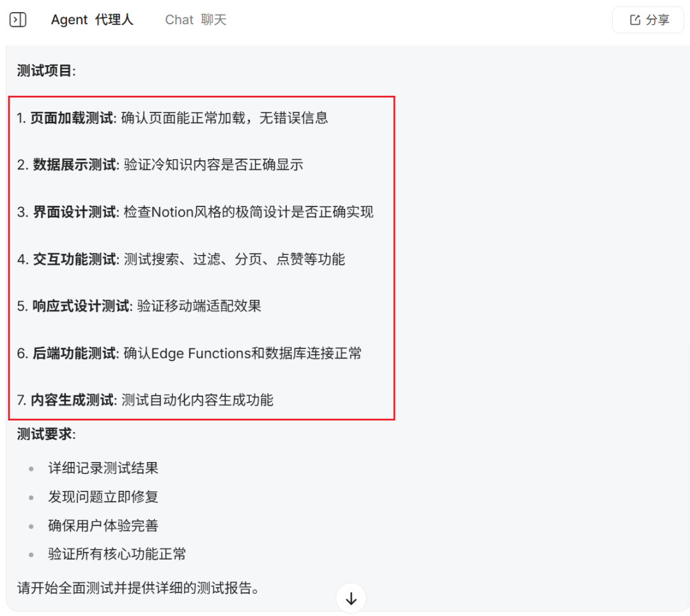
Task: Click the 后端功能测试 item text
Action: tap(188, 353)
